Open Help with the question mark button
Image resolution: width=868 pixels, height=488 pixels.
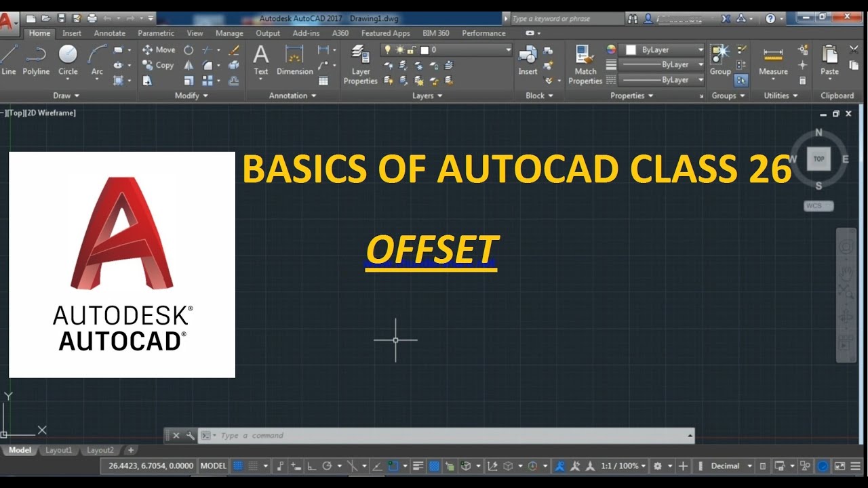770,19
